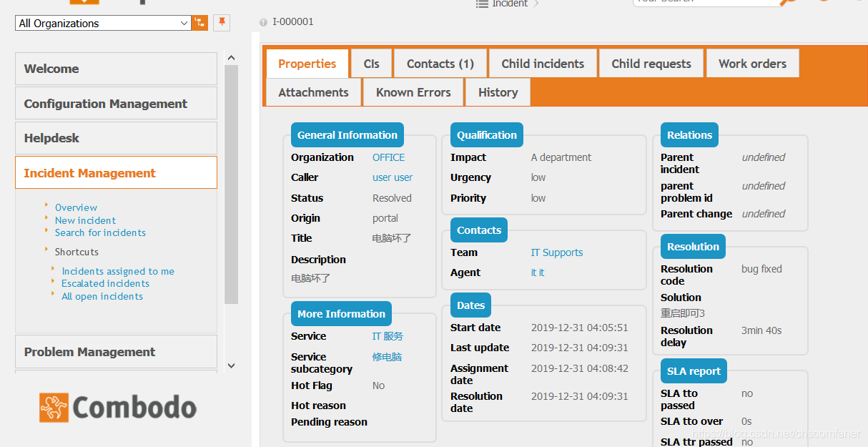Click the 'bug fixed' resolution code value

[761, 269]
